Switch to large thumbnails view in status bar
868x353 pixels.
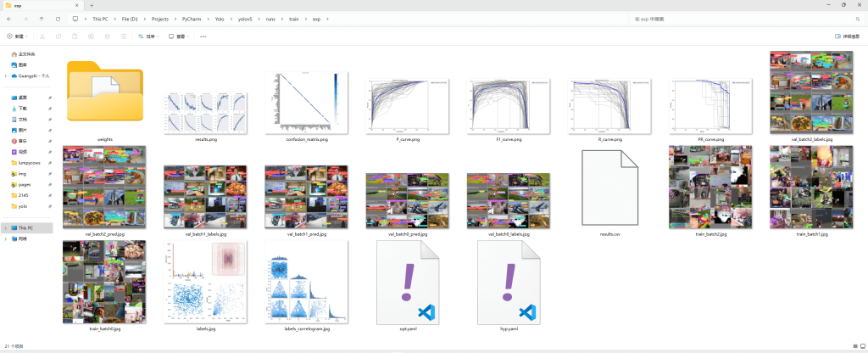(x=861, y=346)
